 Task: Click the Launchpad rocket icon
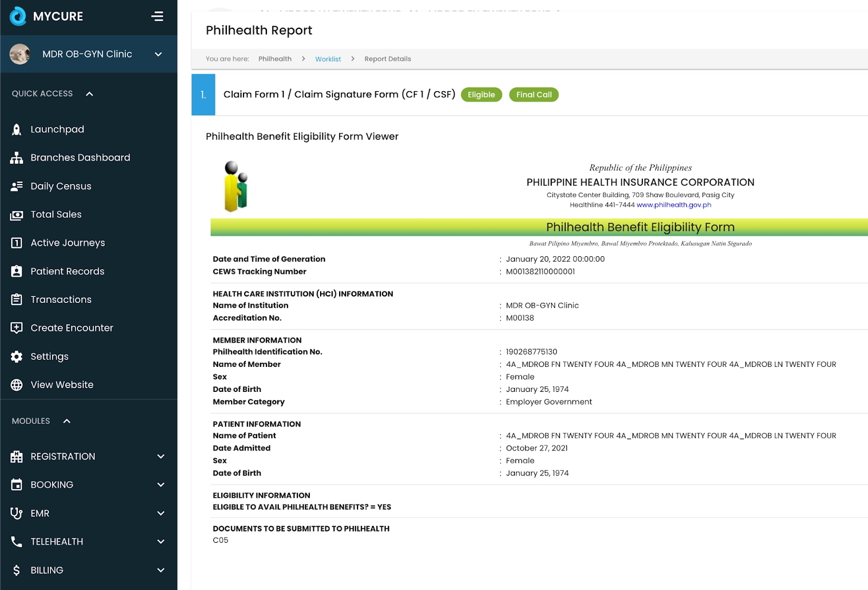17,129
